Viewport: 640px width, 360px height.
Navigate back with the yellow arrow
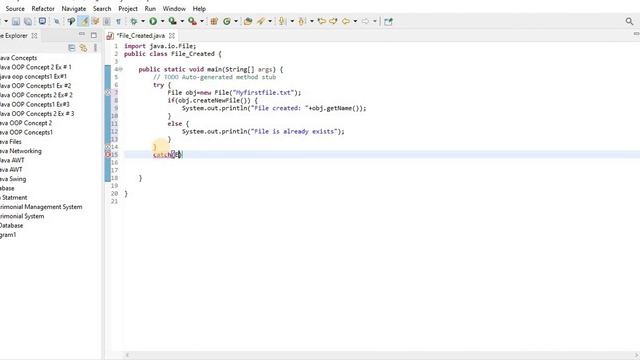tap(346, 21)
